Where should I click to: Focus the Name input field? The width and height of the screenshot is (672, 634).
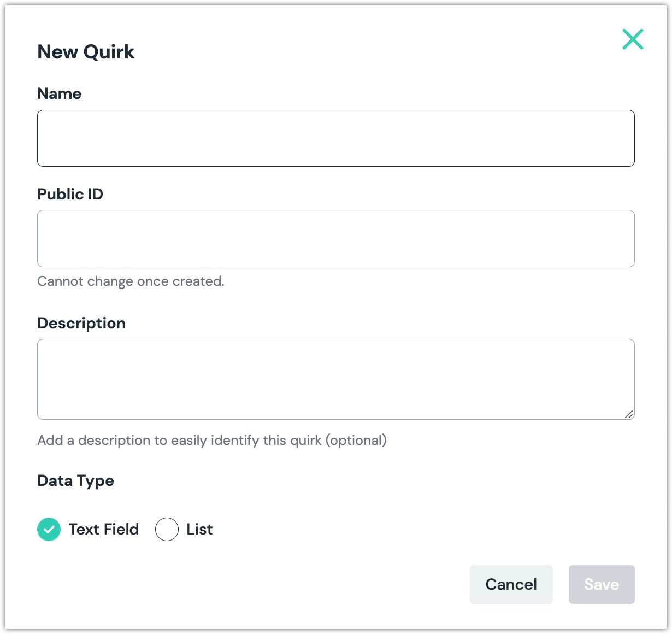(x=335, y=138)
